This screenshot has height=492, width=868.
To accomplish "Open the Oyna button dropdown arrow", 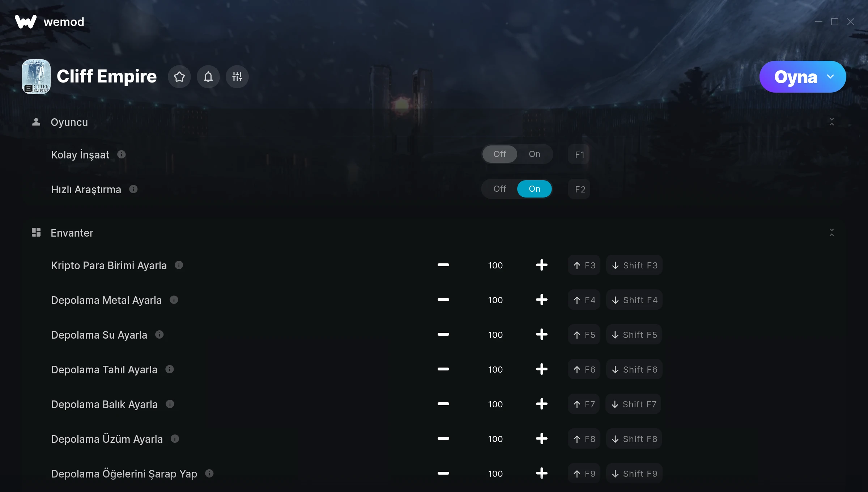I will point(830,77).
